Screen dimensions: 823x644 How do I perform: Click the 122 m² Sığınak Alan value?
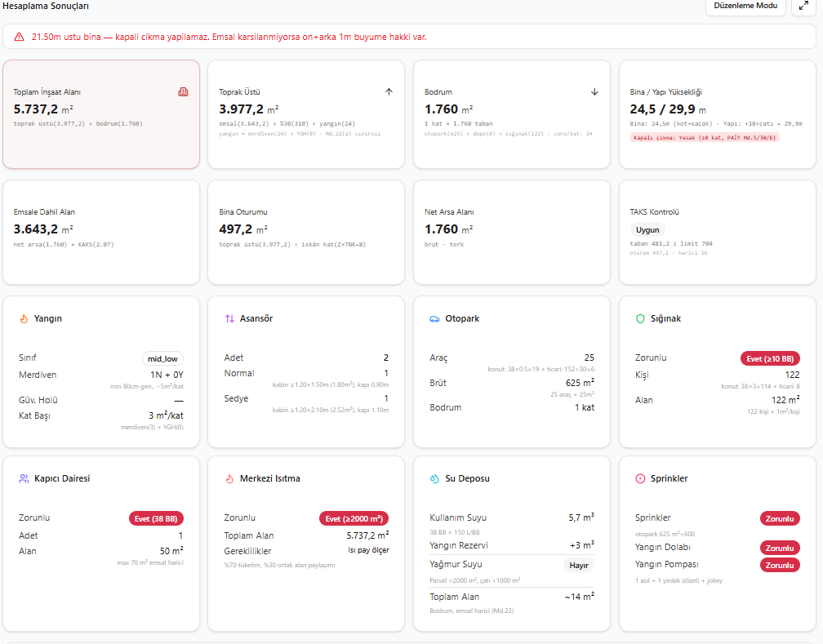coord(785,400)
